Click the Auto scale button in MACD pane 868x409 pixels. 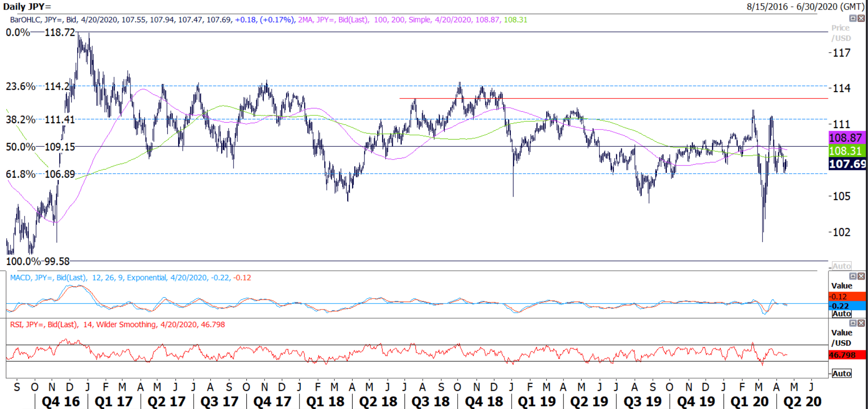(x=842, y=314)
